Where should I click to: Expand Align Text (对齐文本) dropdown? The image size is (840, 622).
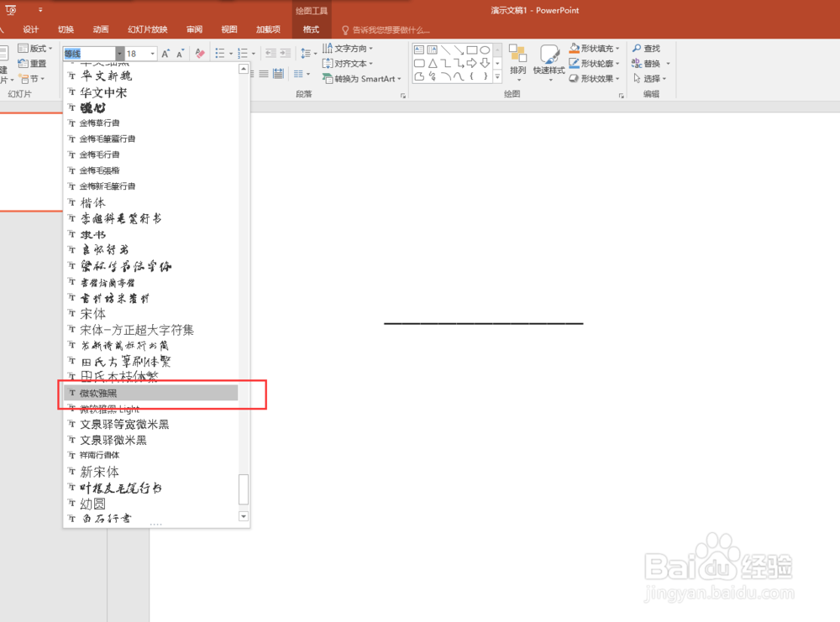(370, 64)
